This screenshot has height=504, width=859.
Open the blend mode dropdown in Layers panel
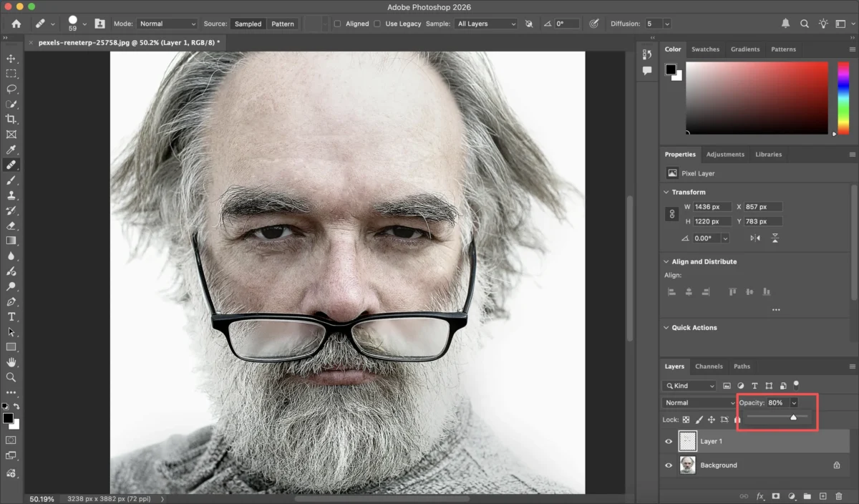click(x=698, y=402)
